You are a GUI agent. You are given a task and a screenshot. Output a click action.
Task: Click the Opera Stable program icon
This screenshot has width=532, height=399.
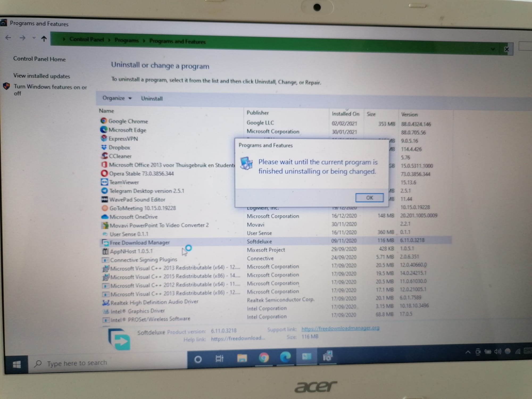(104, 173)
